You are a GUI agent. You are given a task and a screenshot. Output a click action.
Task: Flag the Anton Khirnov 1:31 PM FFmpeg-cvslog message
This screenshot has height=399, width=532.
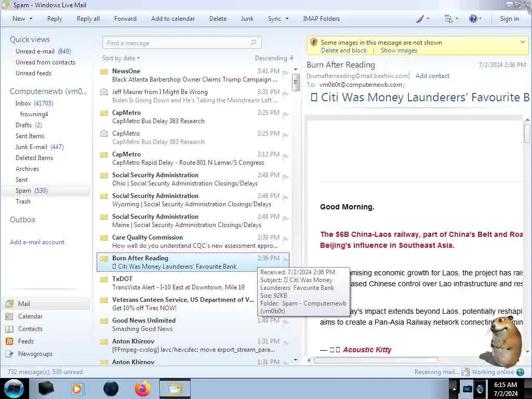(x=286, y=343)
